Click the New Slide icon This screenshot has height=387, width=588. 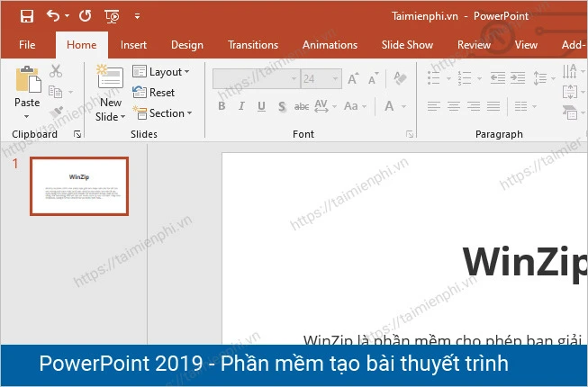coord(110,77)
